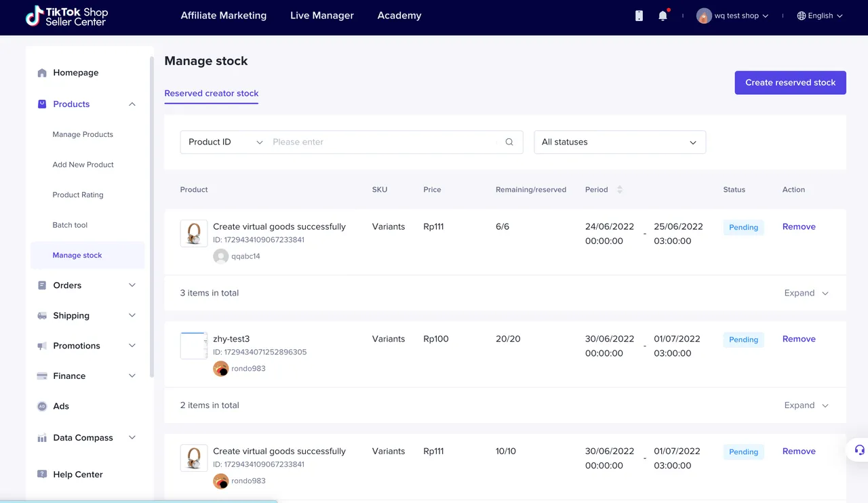Open the Affiliate Marketing menu
Screen dimensions: 868x503
223,16
